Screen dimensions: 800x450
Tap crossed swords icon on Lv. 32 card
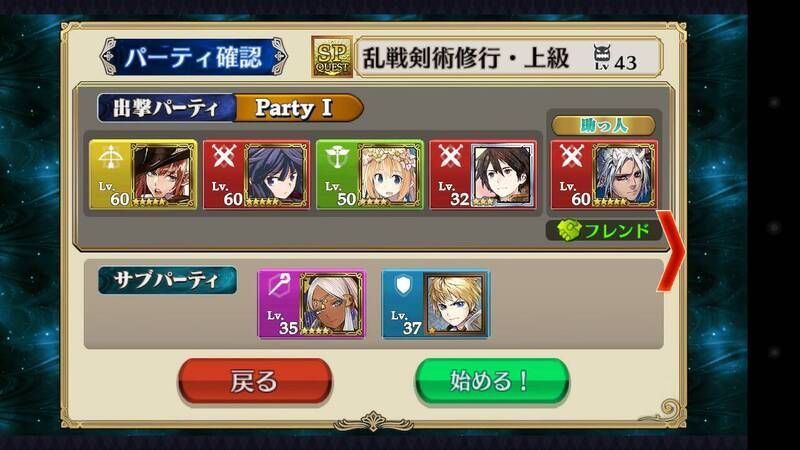click(450, 157)
